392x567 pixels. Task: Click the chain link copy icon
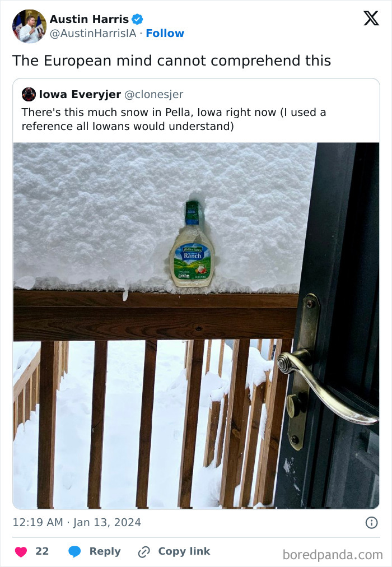pyautogui.click(x=144, y=552)
